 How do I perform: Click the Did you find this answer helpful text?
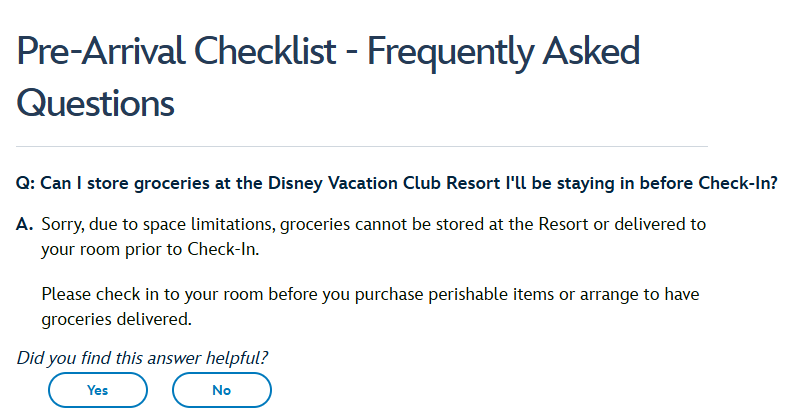tap(143, 357)
